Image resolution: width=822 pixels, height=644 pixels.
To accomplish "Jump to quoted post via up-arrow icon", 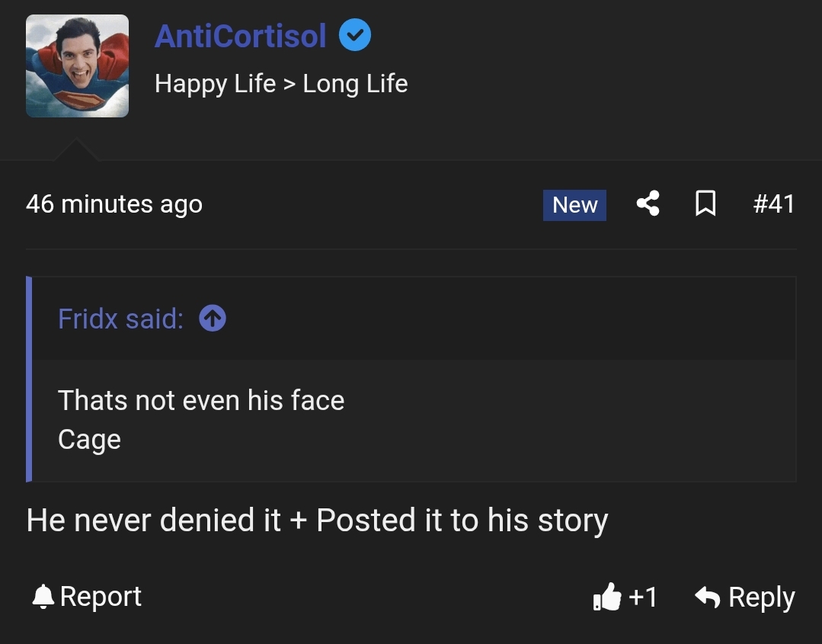I will click(x=213, y=319).
